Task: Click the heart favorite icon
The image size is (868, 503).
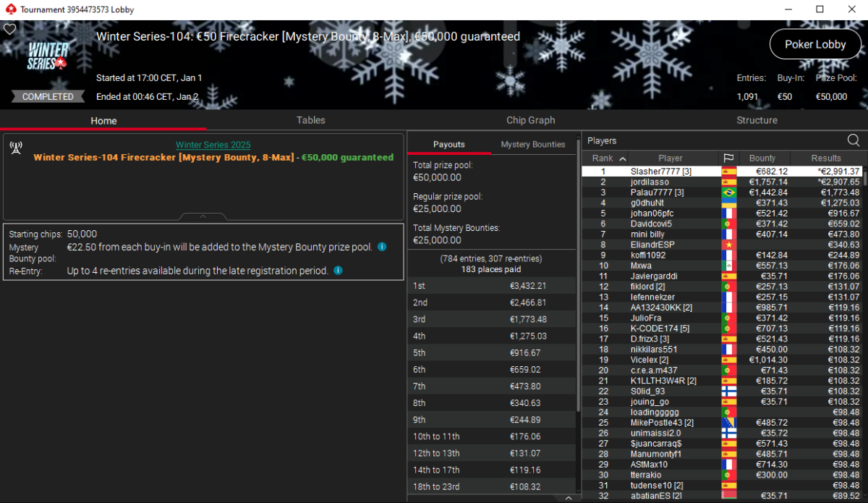Action: [9, 30]
